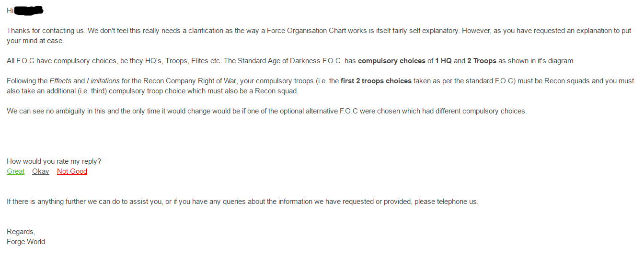Select the red "Not Good" rating link

[x=72, y=171]
